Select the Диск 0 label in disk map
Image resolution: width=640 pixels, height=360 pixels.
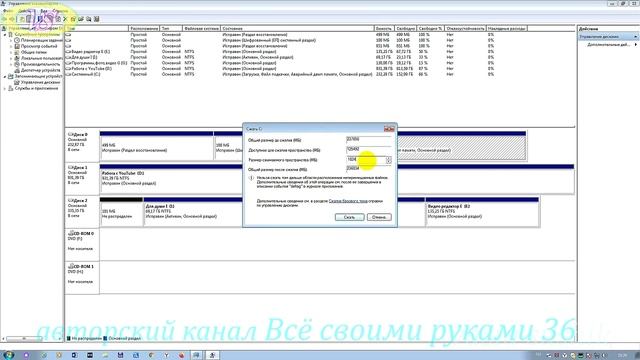(82, 145)
